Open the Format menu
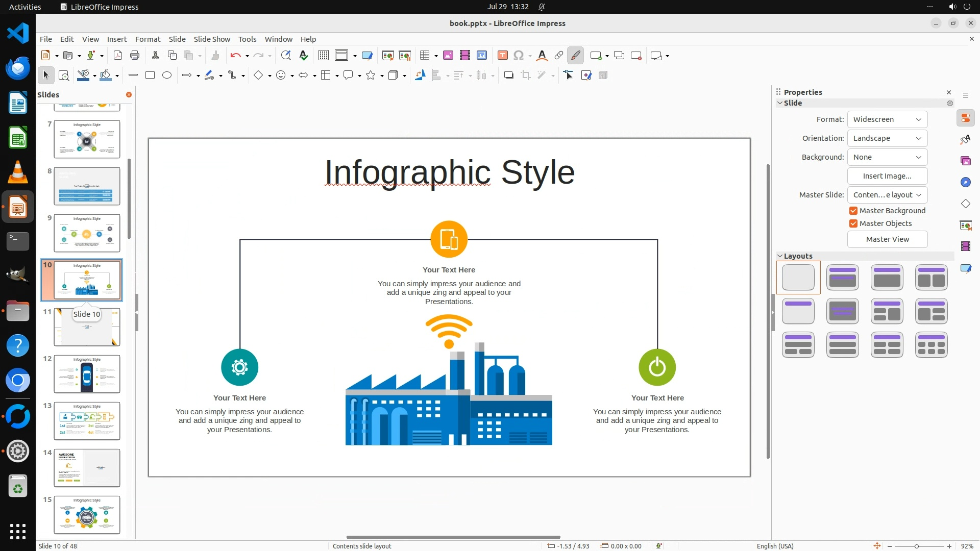The height and width of the screenshot is (551, 980). tap(148, 39)
